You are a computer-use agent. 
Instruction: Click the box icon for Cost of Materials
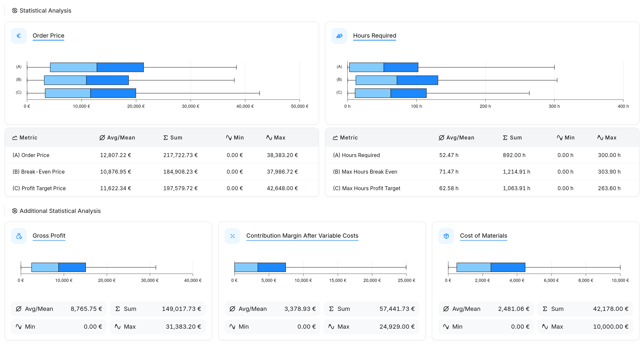click(x=446, y=236)
